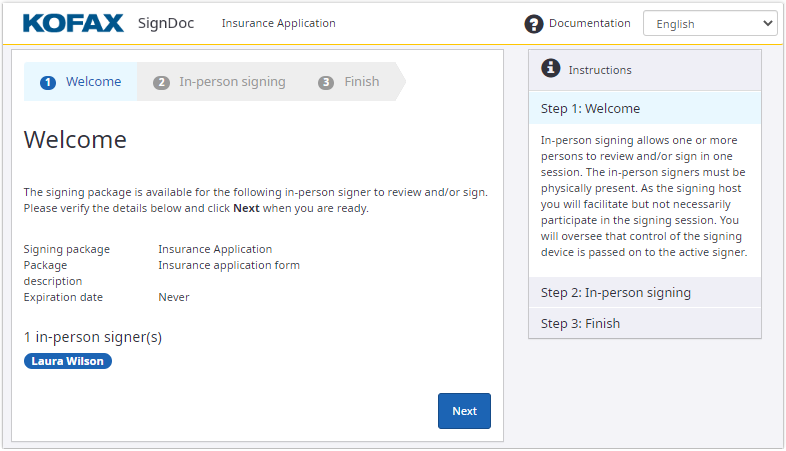Click the SignDoc product name
The width and height of the screenshot is (786, 451).
pos(166,23)
